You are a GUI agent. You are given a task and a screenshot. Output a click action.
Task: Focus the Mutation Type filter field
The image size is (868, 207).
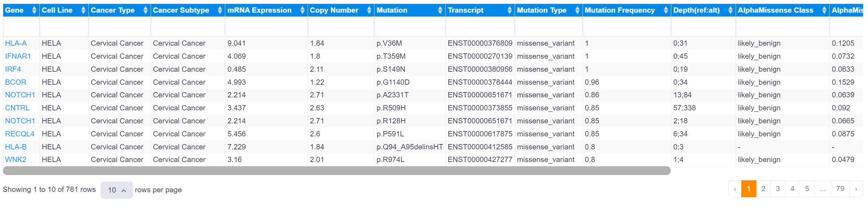coord(548,27)
